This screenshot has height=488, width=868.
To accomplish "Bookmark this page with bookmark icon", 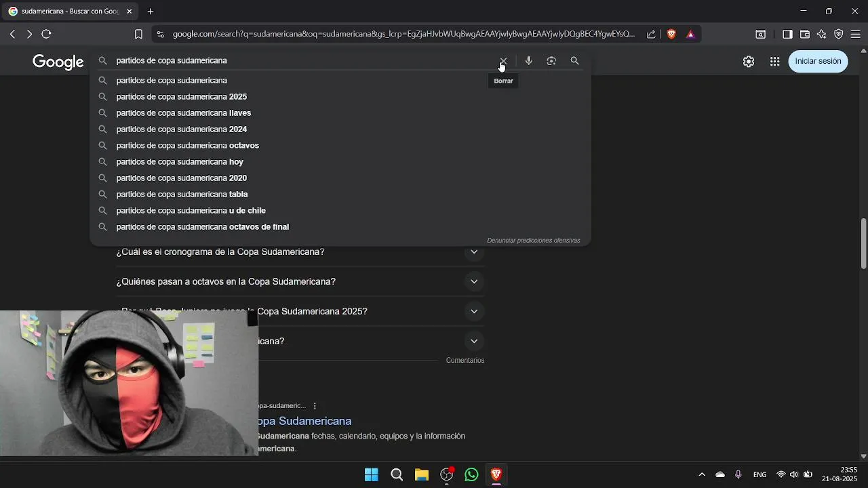I will pos(138,34).
